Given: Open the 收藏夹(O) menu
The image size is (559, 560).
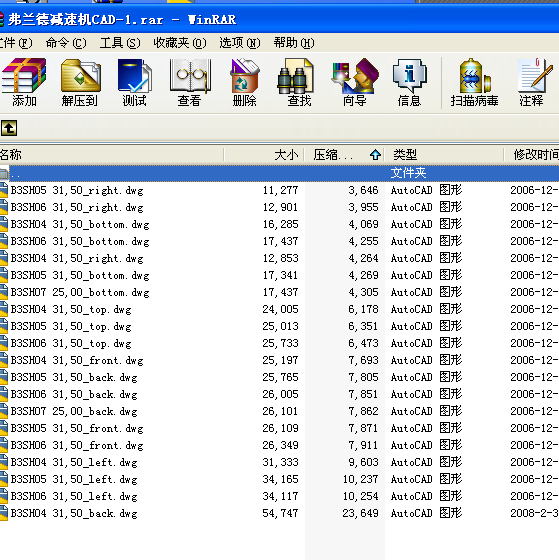Looking at the screenshot, I should click(x=180, y=43).
